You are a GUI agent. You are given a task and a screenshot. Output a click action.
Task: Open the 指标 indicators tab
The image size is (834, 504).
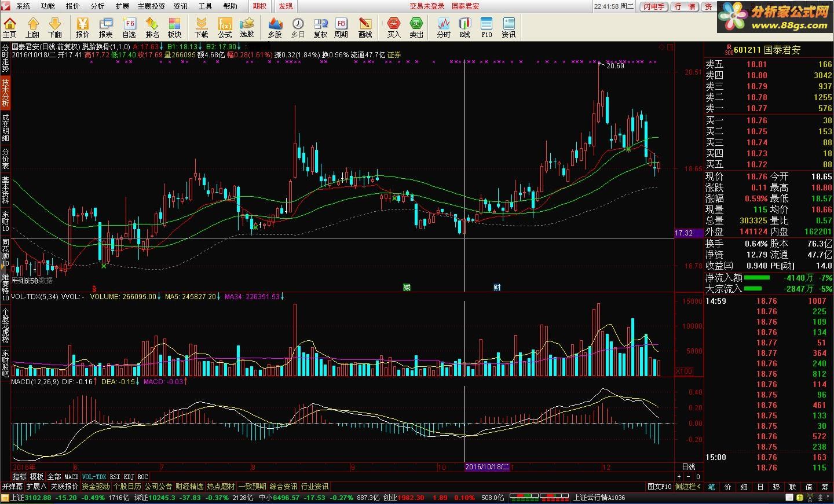(19, 477)
